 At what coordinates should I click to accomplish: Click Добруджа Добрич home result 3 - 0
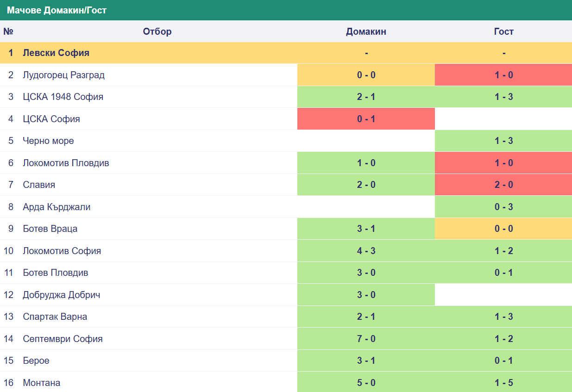coord(366,295)
